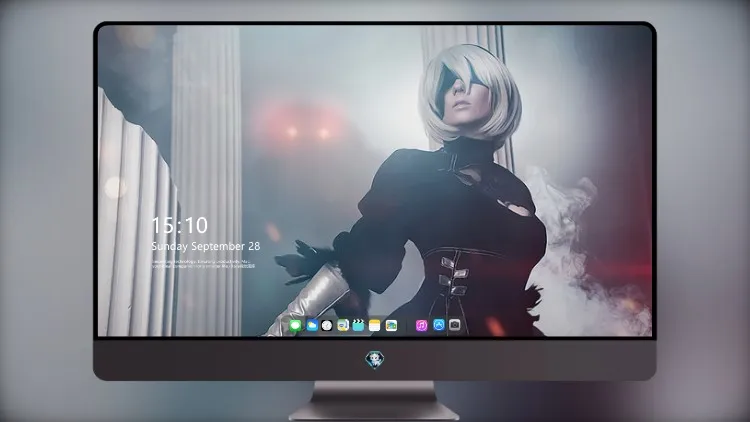Launch the Clock app from the dock

click(327, 326)
